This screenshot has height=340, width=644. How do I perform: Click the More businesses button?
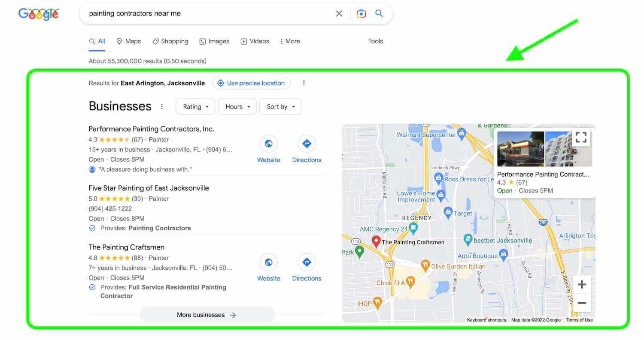(x=207, y=315)
